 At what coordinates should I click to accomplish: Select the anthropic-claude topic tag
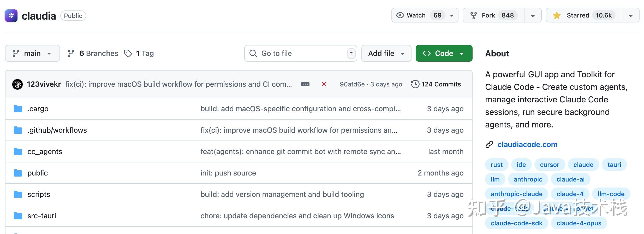[x=516, y=194]
